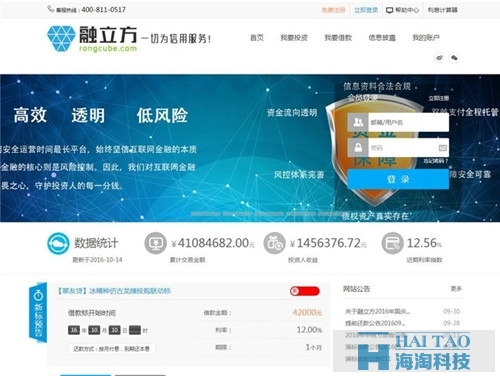Click the red status badge on loan listing
The image size is (500, 376).
305,291
